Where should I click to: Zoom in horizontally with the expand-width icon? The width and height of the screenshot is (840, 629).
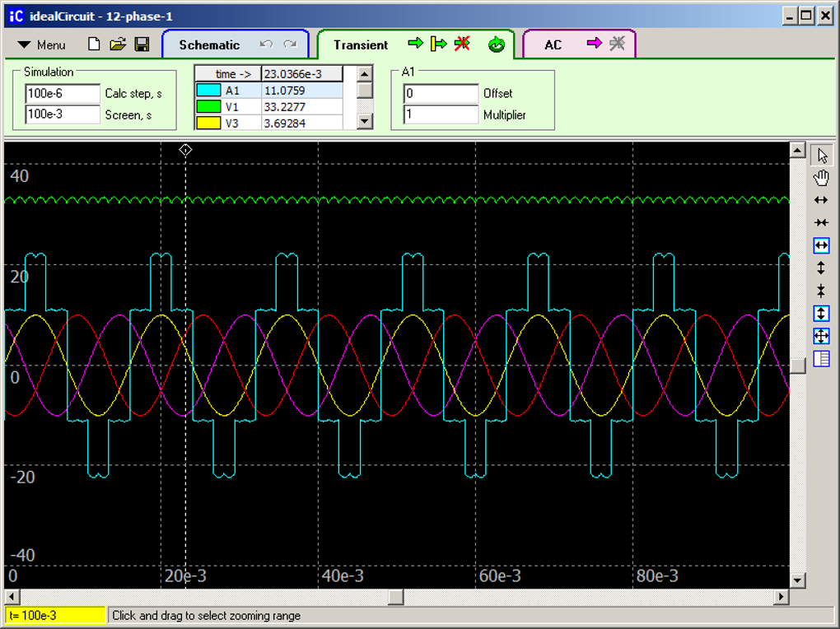(821, 199)
